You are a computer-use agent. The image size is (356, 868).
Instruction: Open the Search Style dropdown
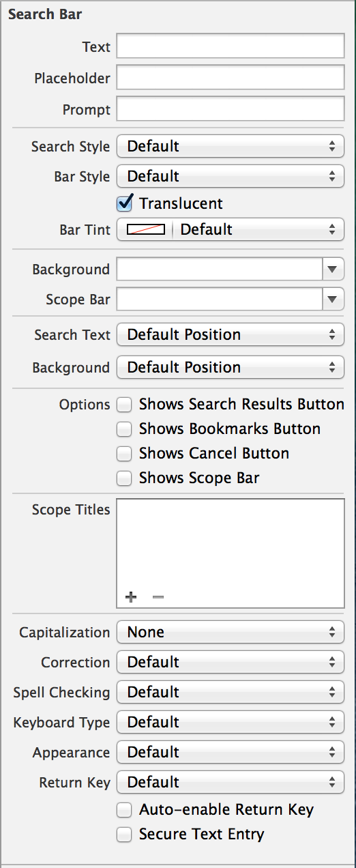(231, 147)
